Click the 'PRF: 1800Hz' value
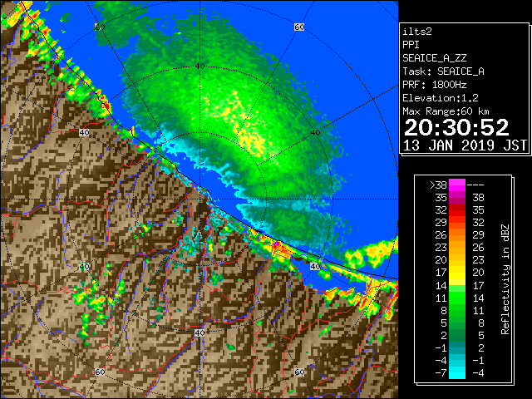Image resolution: width=532 pixels, height=399 pixels. coord(434,85)
